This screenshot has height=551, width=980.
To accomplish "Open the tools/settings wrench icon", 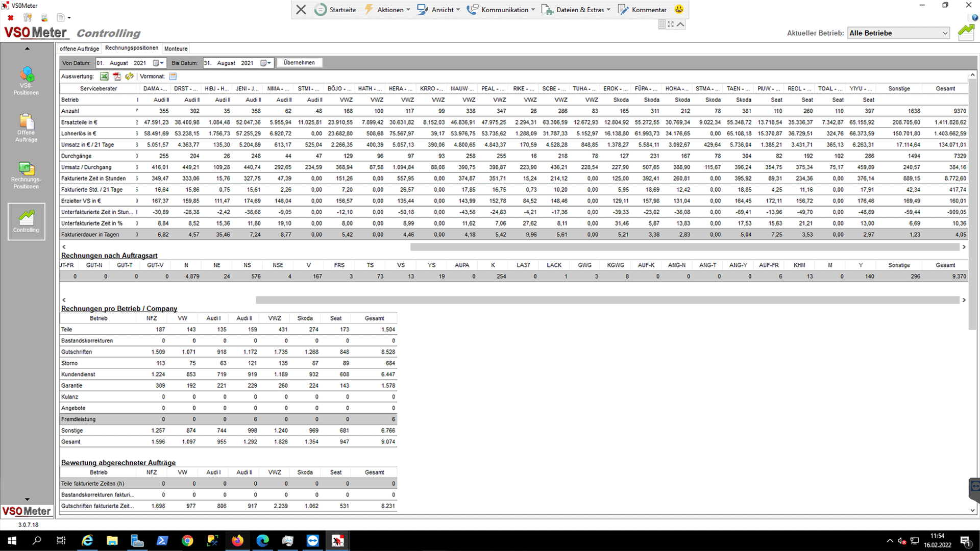I will pos(28,18).
